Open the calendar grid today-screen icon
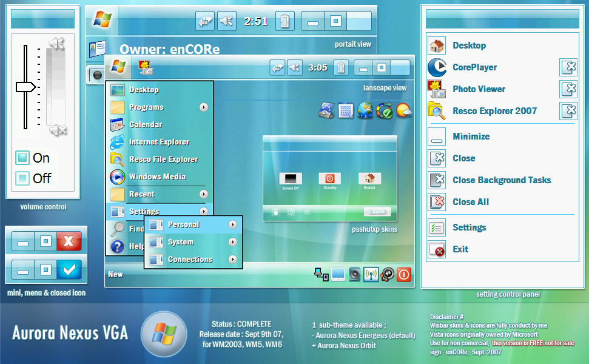This screenshot has height=364, width=589. (346, 111)
